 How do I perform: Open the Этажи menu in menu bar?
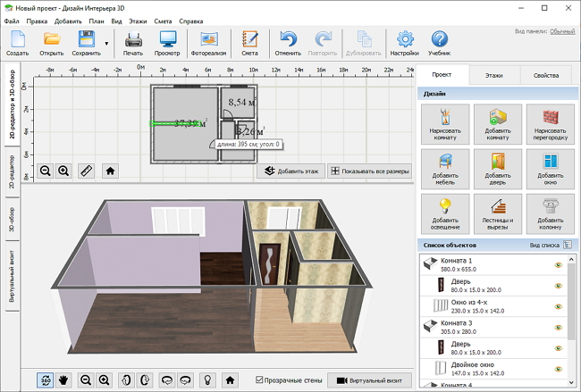(x=139, y=19)
